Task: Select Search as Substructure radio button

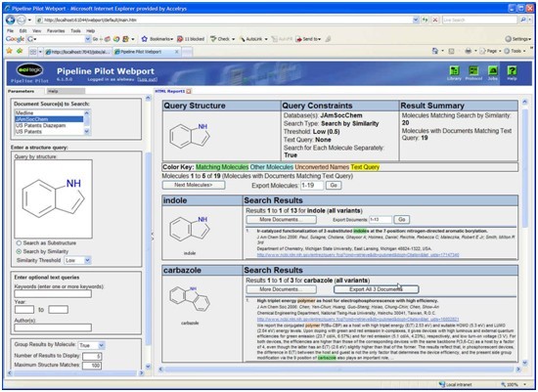Action: [19, 242]
